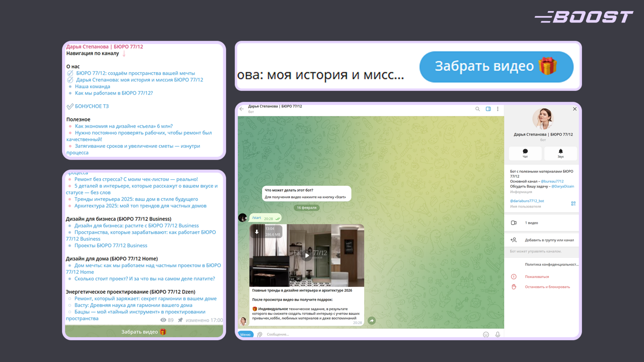Open the '1 видео' shared media row
Screen dimensions: 644x362
[x=542, y=223]
